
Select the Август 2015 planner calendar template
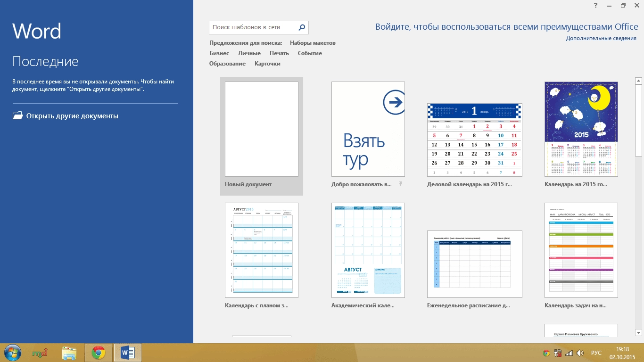262,250
